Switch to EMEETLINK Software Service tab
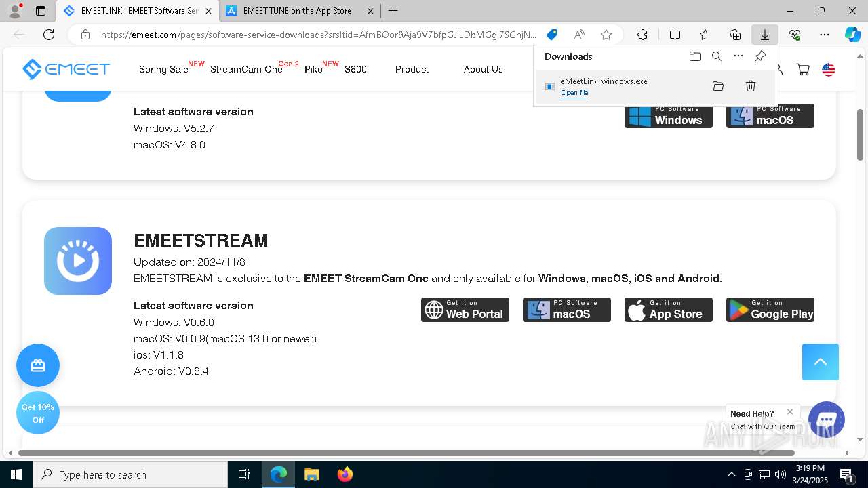This screenshot has width=868, height=488. coord(139,11)
